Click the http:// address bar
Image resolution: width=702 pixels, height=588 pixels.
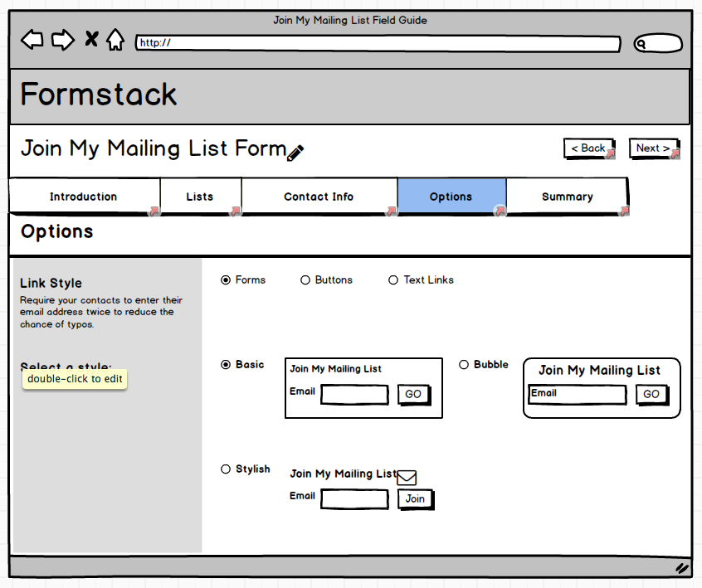[378, 43]
